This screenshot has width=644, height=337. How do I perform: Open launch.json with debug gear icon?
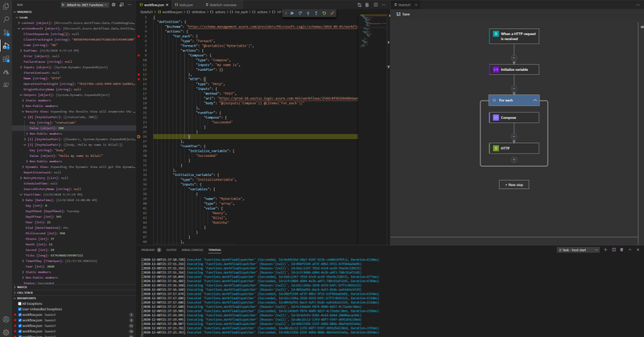pos(114,5)
